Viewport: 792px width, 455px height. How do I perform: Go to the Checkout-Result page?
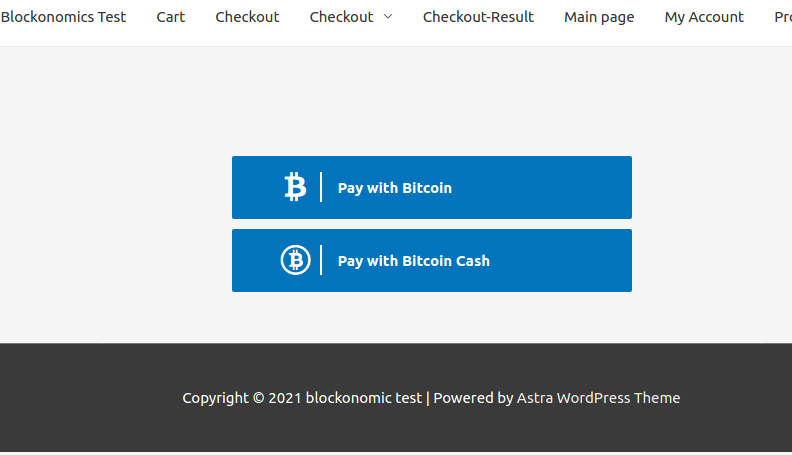point(478,17)
